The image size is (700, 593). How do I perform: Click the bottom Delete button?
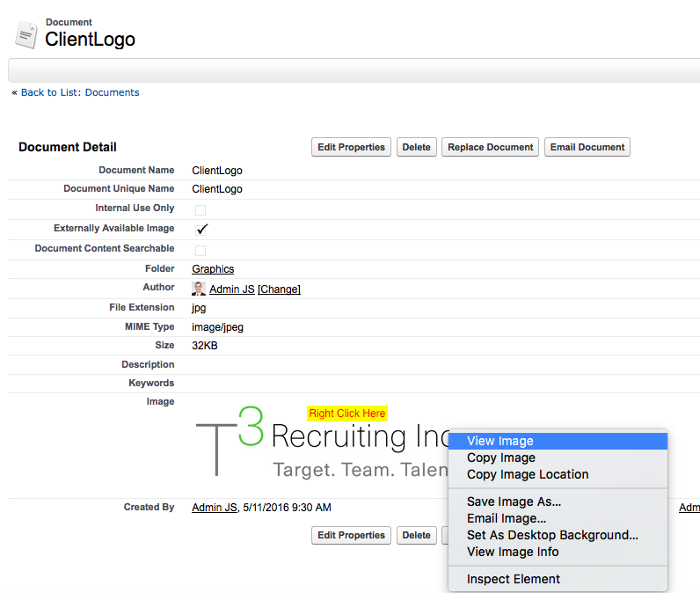(416, 535)
